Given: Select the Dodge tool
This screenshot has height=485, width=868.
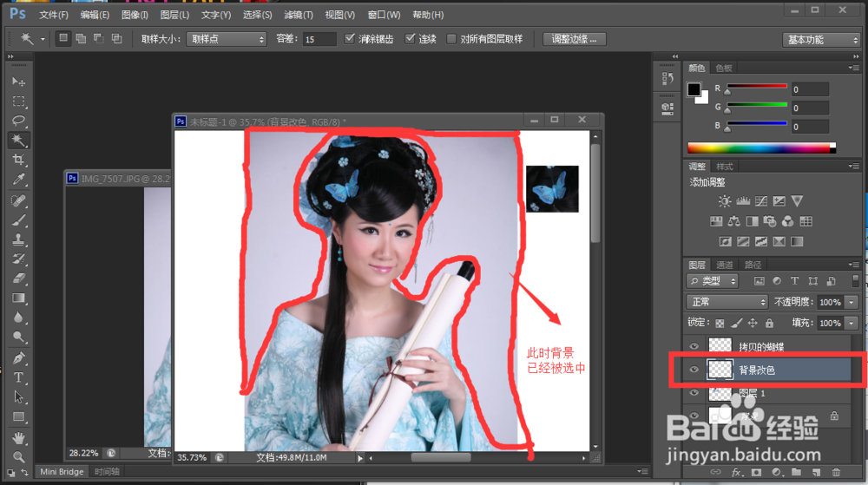Looking at the screenshot, I should pos(18,337).
